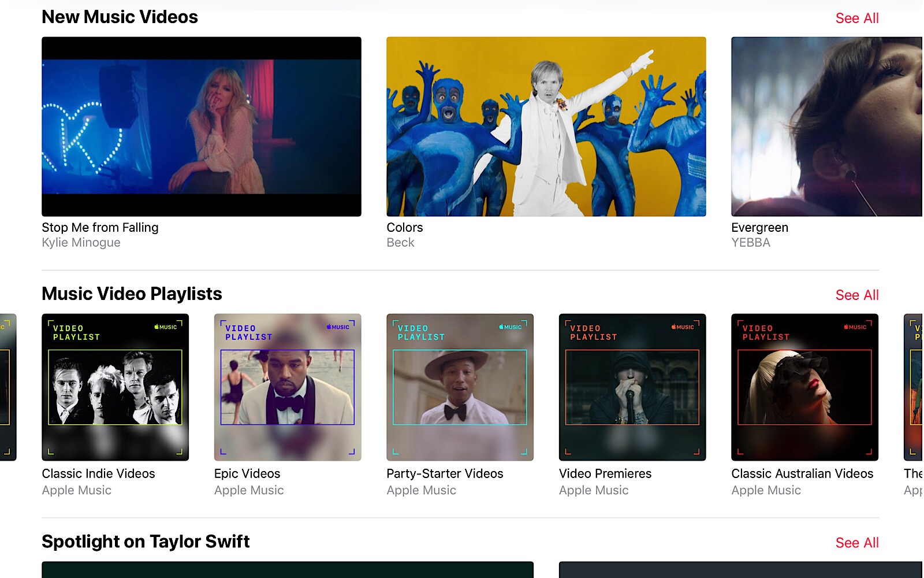Click the Evergreen video title

(x=759, y=228)
